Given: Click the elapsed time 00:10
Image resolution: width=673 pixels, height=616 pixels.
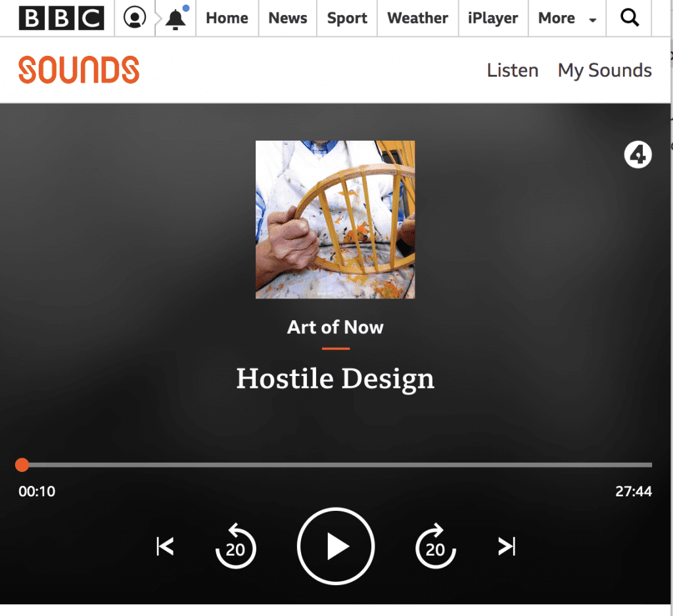Looking at the screenshot, I should (37, 491).
